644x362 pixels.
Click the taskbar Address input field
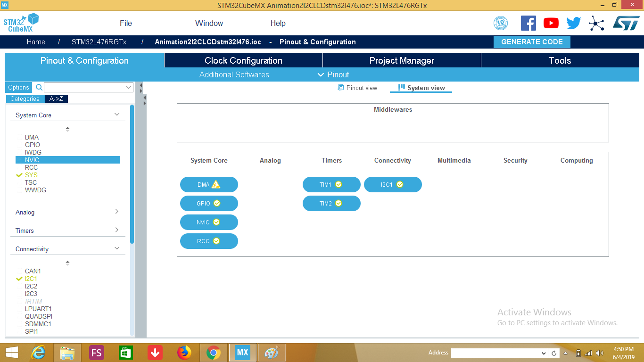pos(495,353)
